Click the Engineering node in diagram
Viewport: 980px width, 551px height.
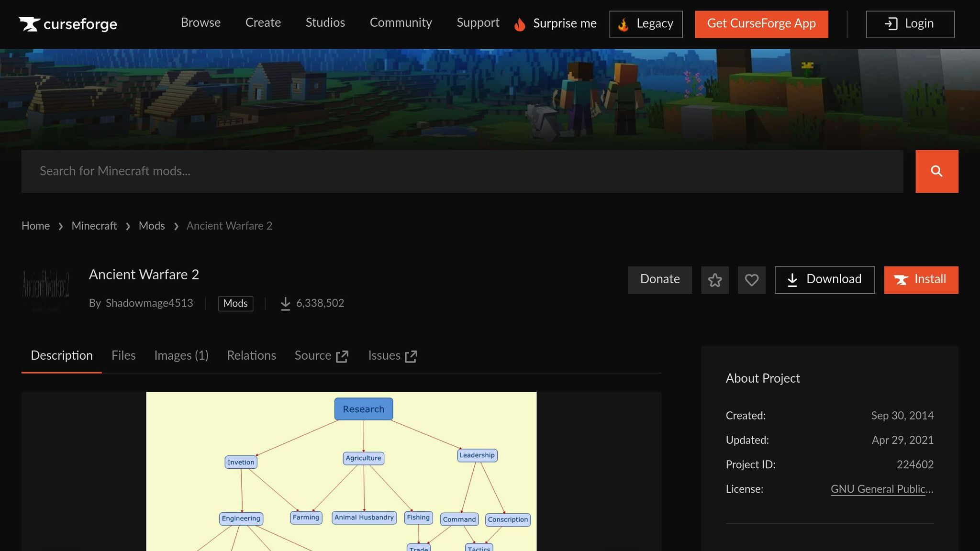pos(241,518)
